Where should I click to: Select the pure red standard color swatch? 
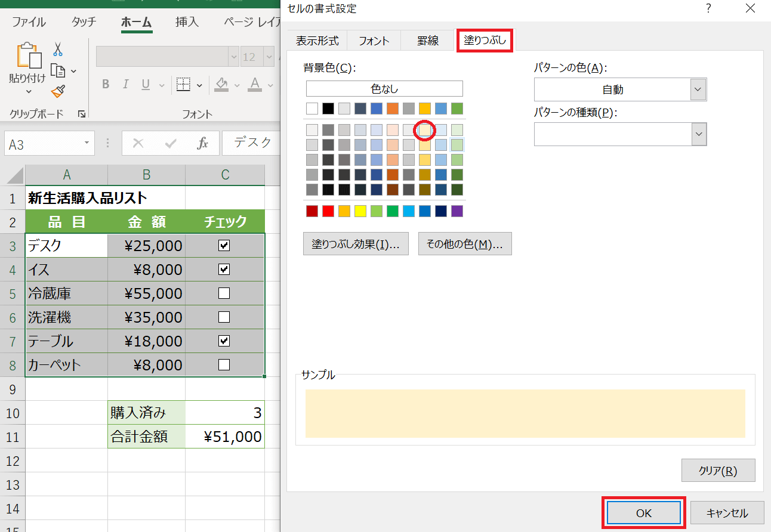(x=328, y=211)
